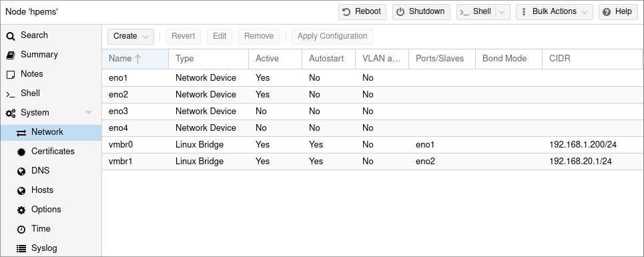Select the vmbr0 bridge row
Screen dimensions: 644x257
[x=372, y=145]
